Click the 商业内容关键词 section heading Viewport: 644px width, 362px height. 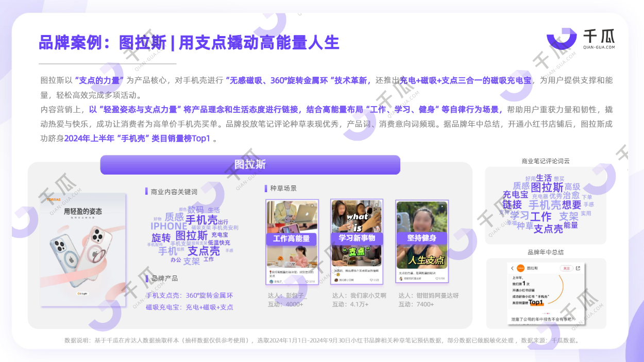[x=174, y=192]
